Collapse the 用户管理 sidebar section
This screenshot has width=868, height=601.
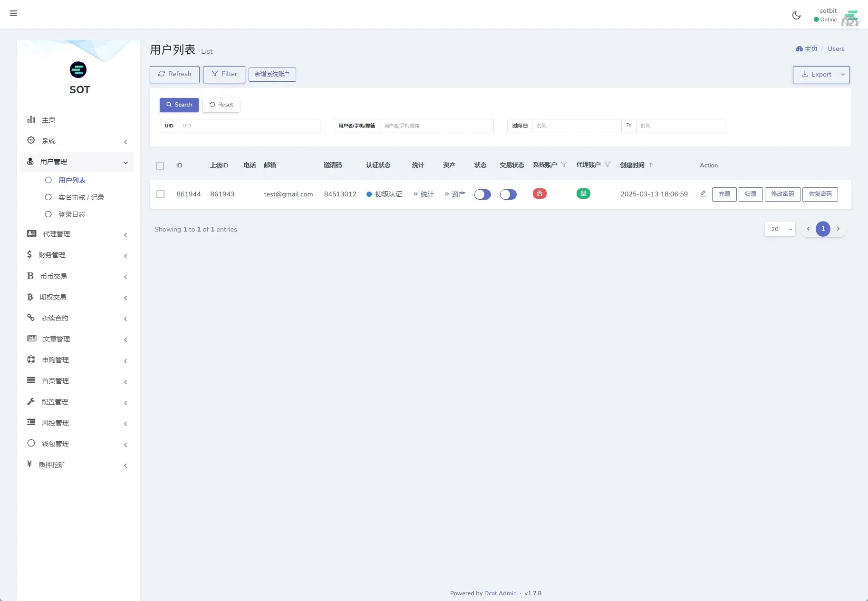(x=126, y=162)
